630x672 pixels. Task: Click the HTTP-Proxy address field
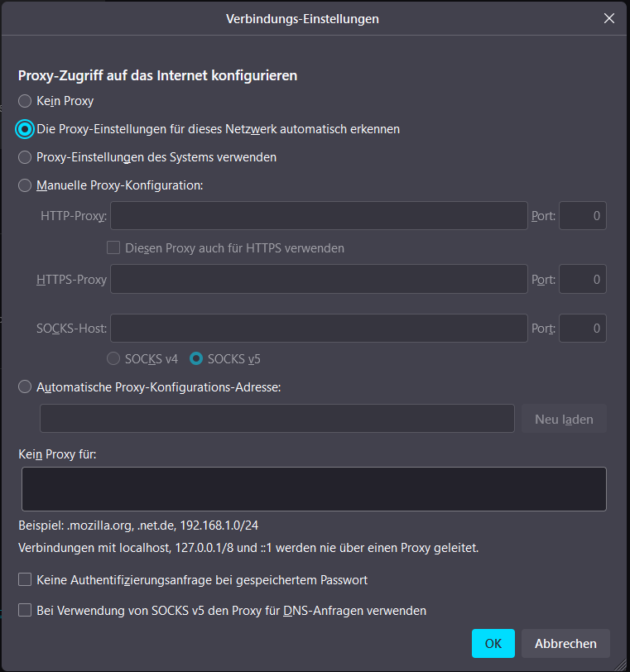tap(319, 215)
